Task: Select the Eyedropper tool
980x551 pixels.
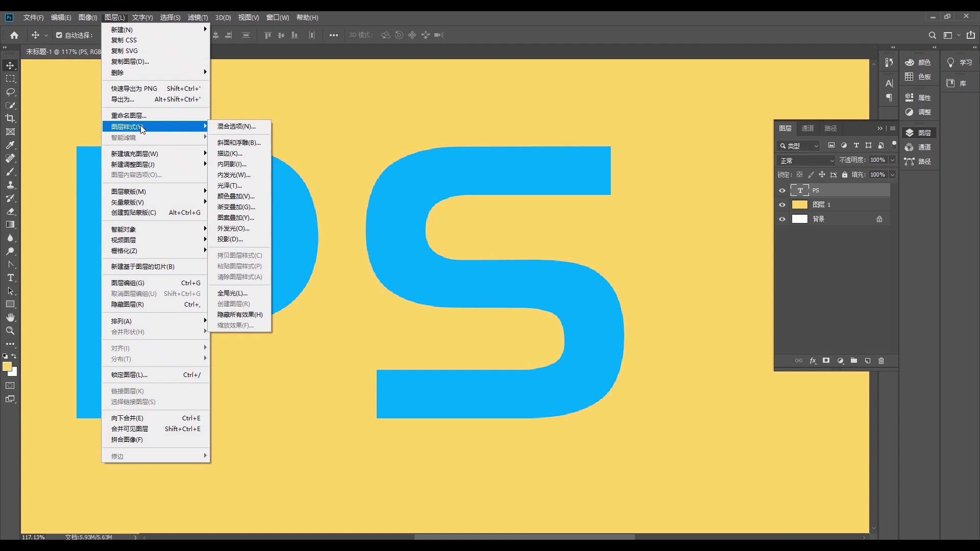Action: click(10, 145)
